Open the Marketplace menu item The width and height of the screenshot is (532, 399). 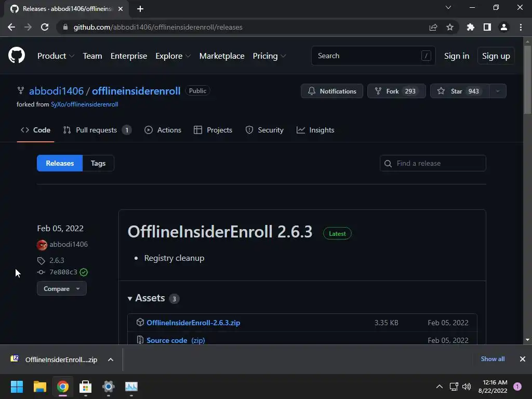click(x=222, y=56)
